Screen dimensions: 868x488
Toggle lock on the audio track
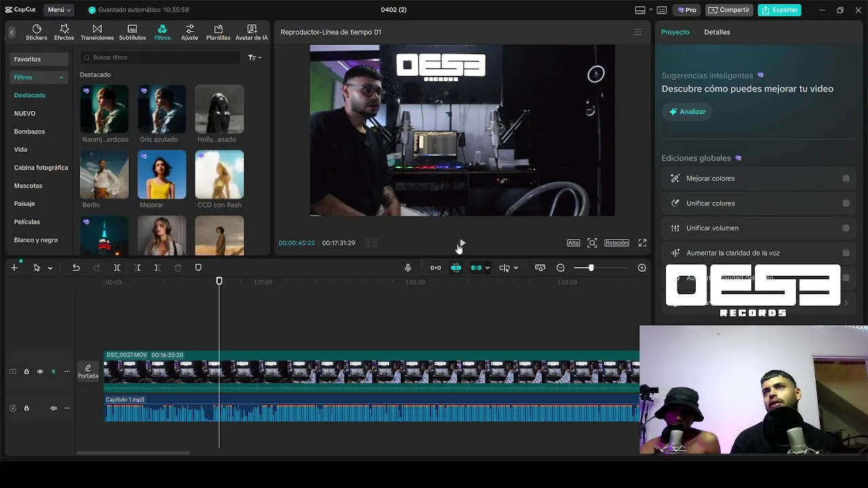[x=26, y=408]
